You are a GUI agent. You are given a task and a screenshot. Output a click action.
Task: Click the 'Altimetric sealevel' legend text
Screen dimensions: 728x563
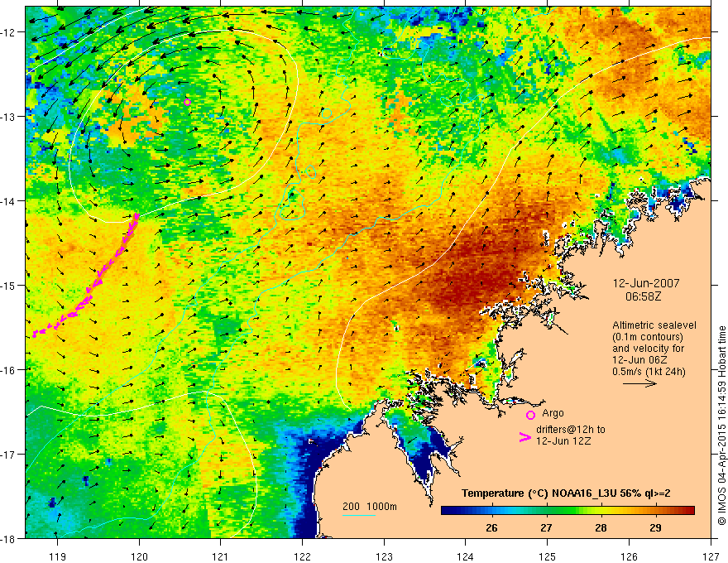click(x=654, y=325)
